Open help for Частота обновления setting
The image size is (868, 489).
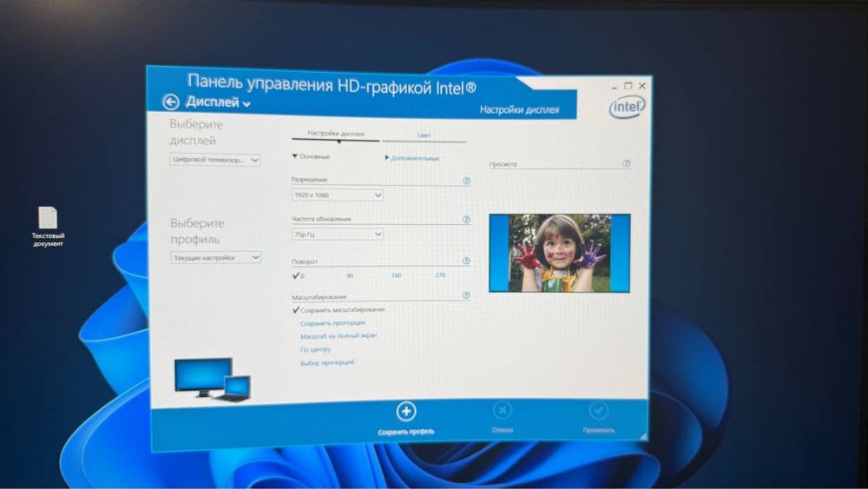pos(466,219)
